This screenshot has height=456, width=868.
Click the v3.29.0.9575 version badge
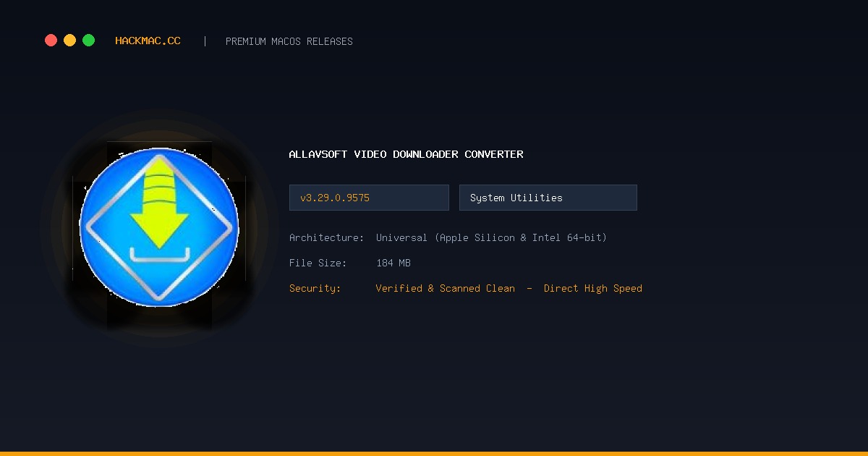369,198
